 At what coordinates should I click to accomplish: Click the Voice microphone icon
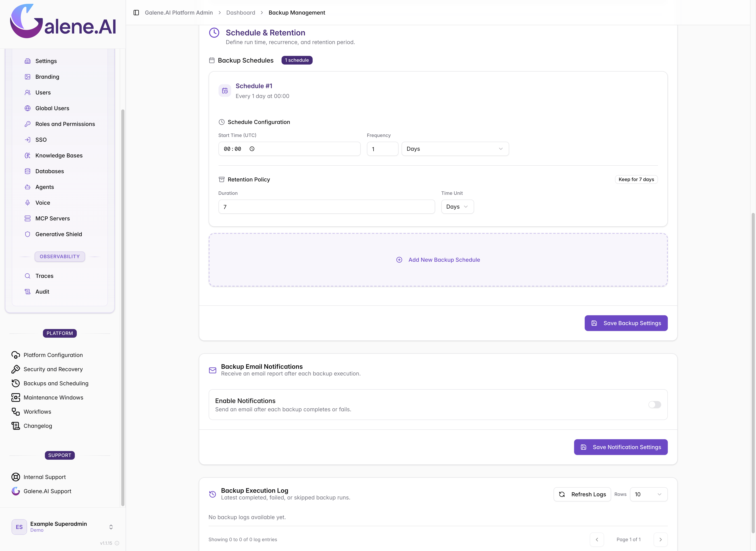click(x=28, y=203)
